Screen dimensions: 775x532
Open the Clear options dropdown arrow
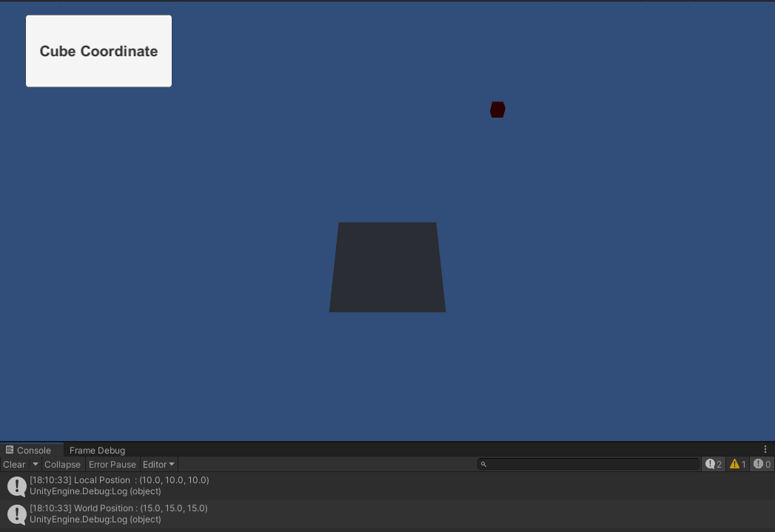[35, 465]
